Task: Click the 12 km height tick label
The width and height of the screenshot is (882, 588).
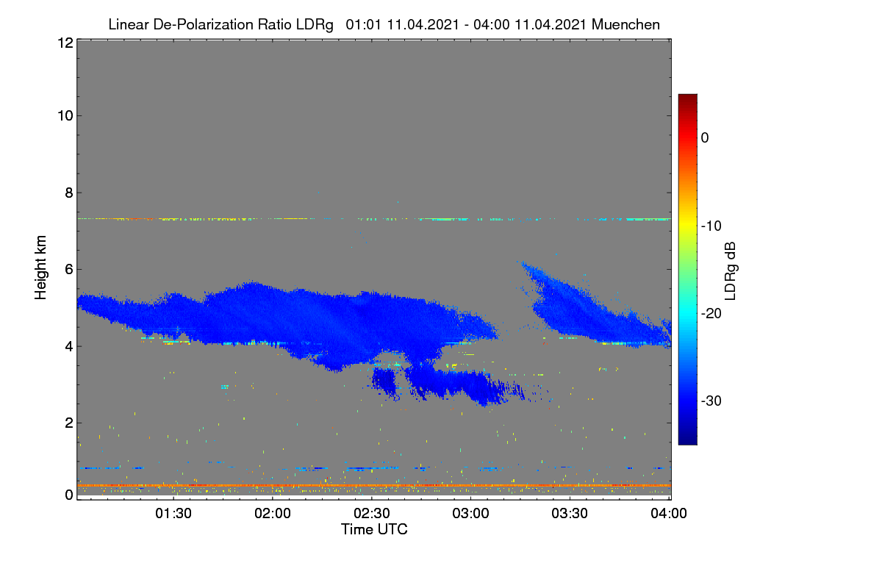Action: (64, 43)
